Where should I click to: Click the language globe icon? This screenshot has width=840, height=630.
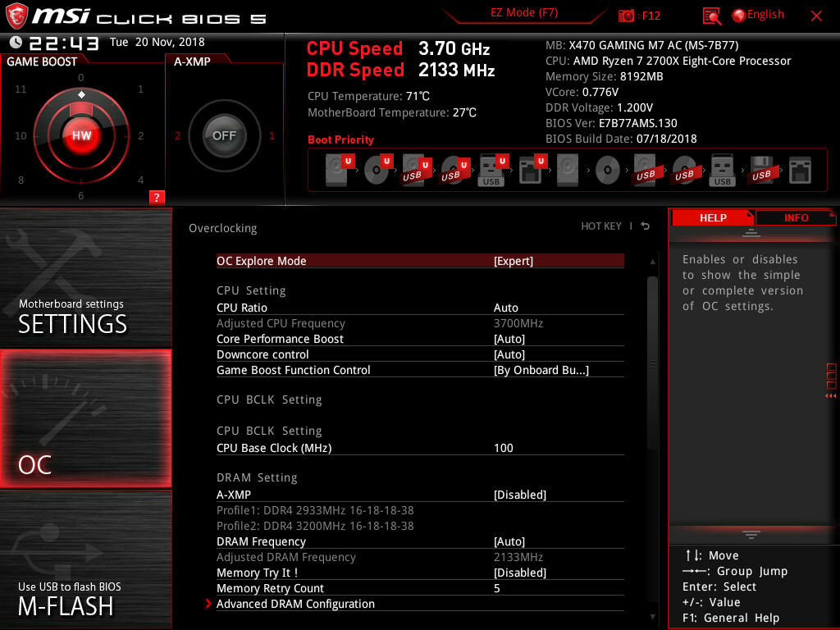tap(738, 16)
